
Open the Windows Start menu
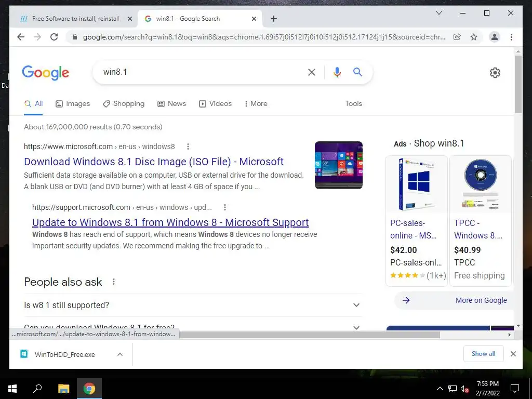point(12,389)
